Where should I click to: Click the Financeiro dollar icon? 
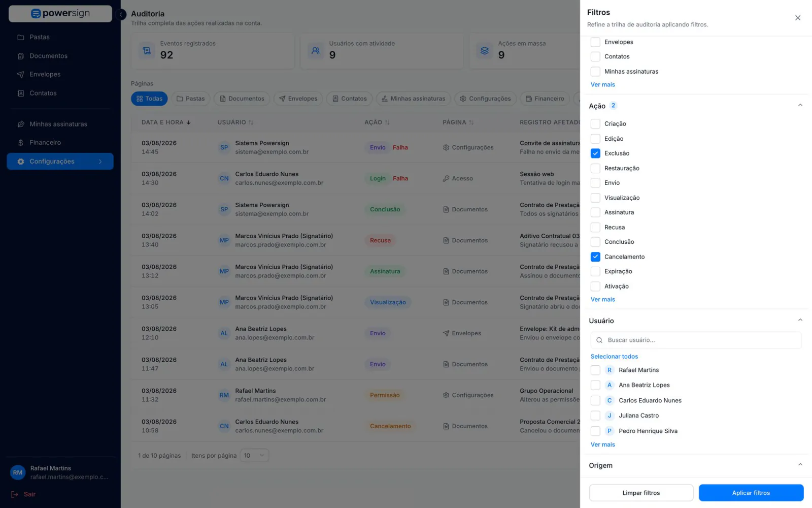point(21,143)
